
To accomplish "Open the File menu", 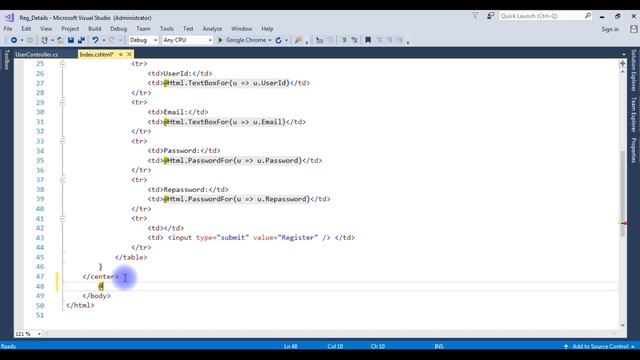I will point(8,29).
